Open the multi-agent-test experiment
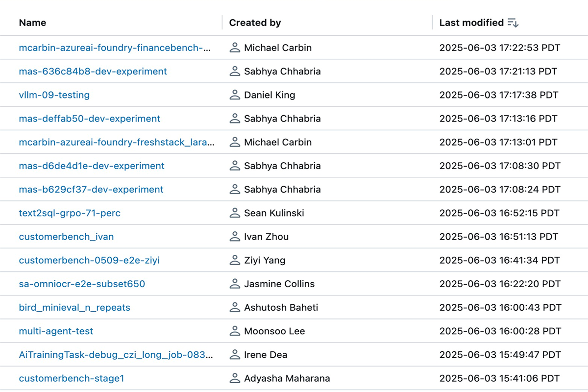Screen dimensions: 588x392 pos(56,331)
